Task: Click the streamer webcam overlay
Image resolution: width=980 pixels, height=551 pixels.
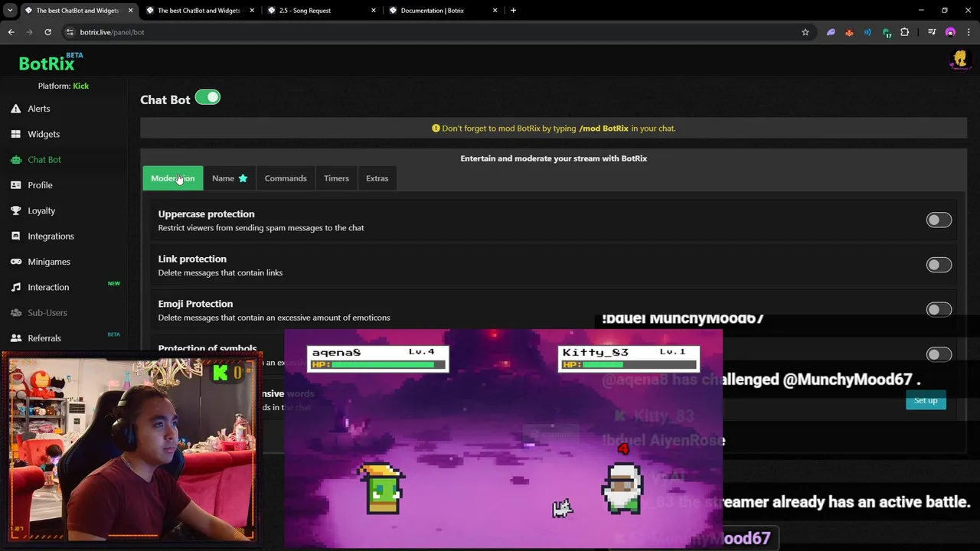Action: [x=132, y=448]
